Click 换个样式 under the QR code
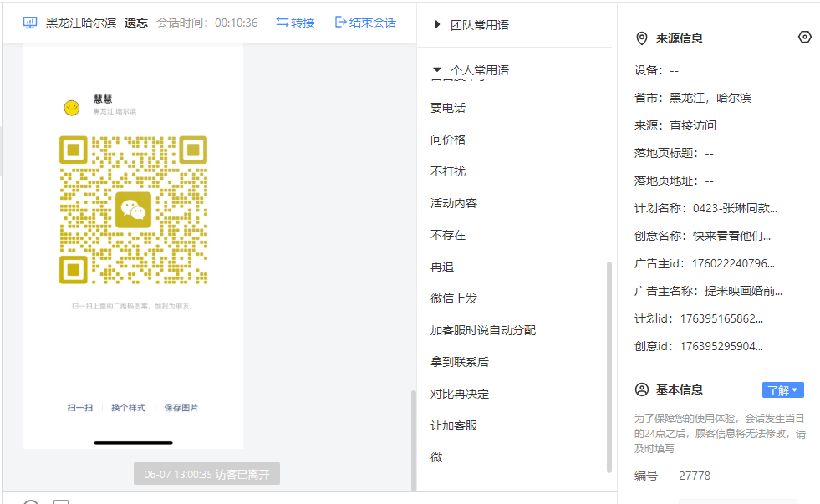The image size is (820, 504). [x=128, y=408]
